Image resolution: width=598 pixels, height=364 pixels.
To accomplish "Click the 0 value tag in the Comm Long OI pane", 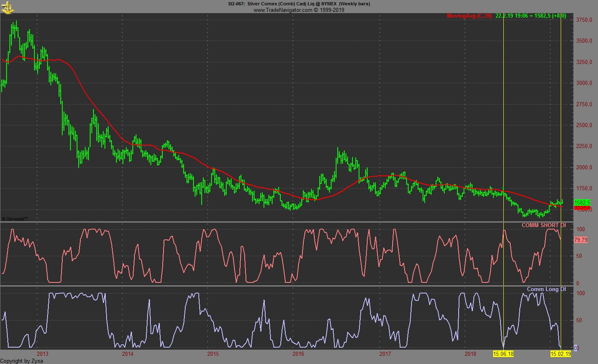I will (576, 348).
